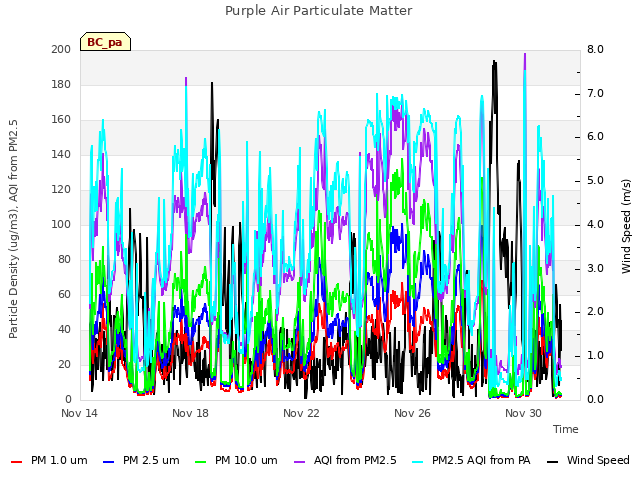Click the 140 left axis value

61,155
